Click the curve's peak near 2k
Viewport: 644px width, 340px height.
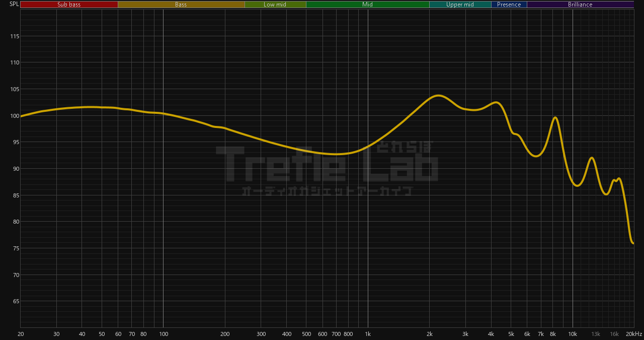pos(439,95)
